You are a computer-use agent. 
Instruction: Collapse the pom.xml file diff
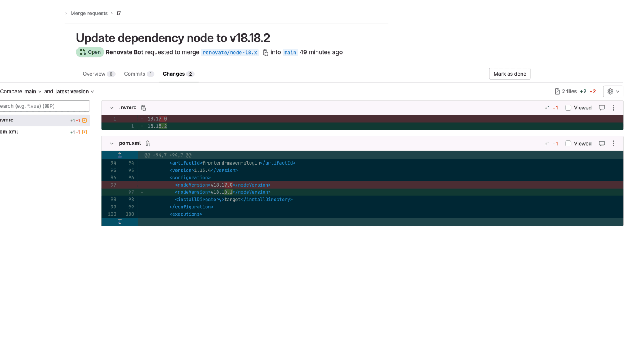(x=111, y=144)
